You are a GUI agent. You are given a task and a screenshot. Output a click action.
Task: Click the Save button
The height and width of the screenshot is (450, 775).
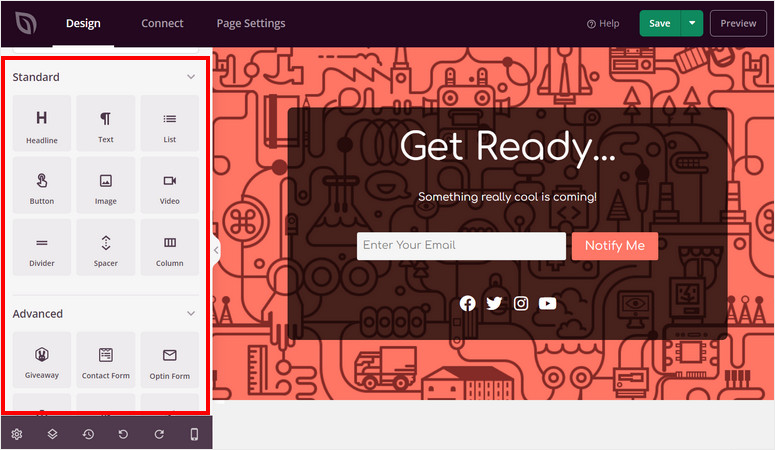click(660, 23)
